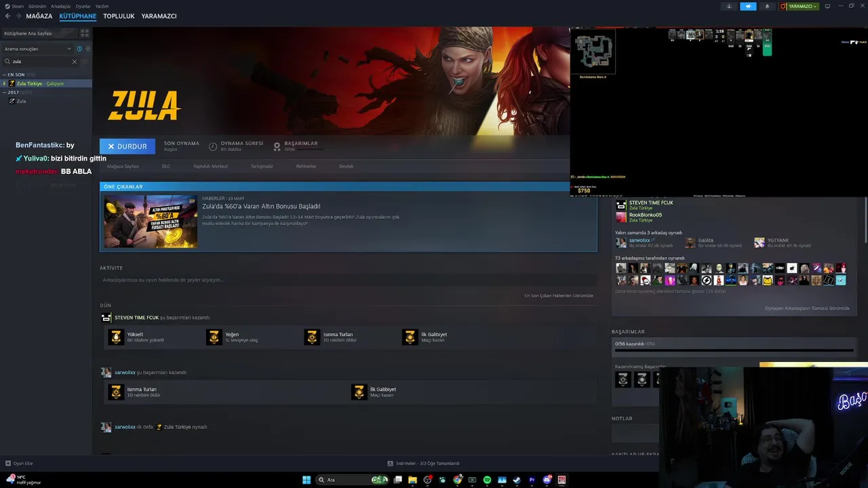Clear the zula search text
This screenshot has width=868, height=488.
pyautogui.click(x=75, y=62)
